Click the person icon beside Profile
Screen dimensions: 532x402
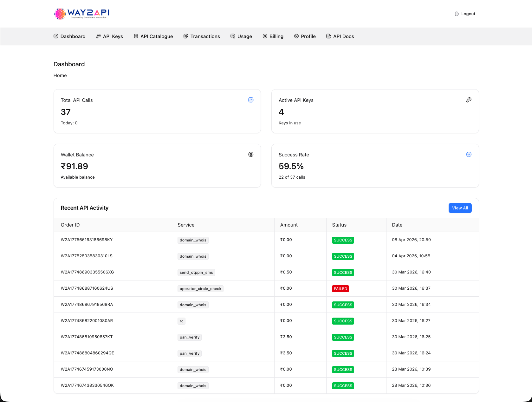pyautogui.click(x=296, y=36)
